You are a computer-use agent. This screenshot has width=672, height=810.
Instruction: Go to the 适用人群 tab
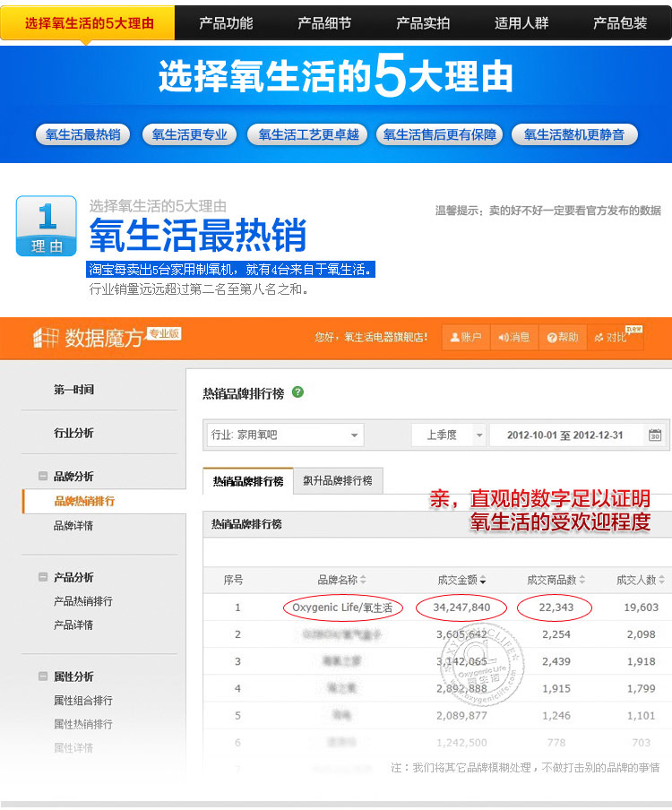pos(521,23)
